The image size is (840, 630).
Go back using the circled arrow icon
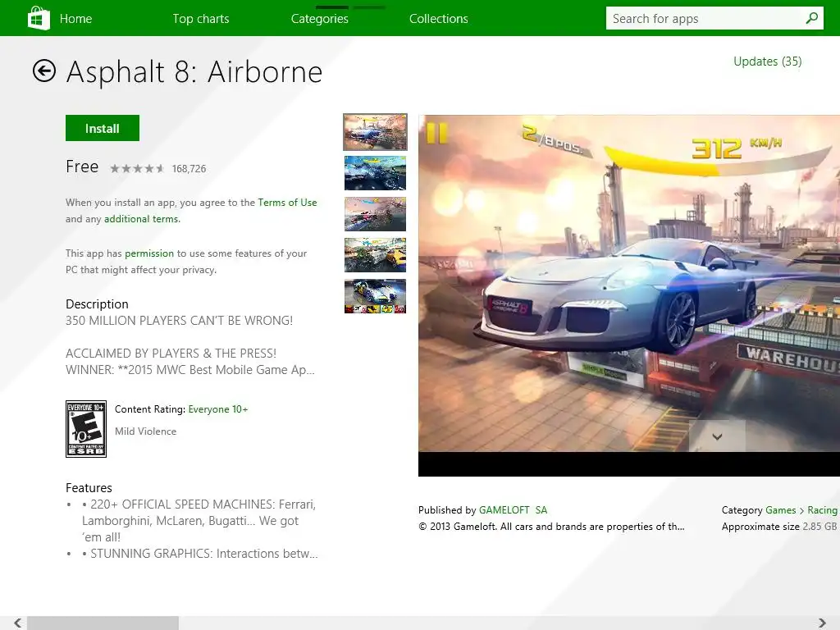[44, 71]
